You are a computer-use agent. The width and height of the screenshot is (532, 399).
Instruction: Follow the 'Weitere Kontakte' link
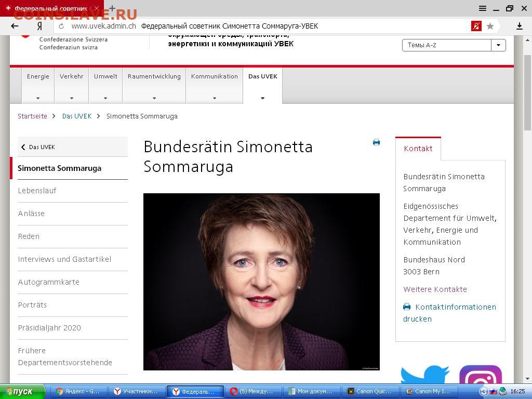coord(435,289)
